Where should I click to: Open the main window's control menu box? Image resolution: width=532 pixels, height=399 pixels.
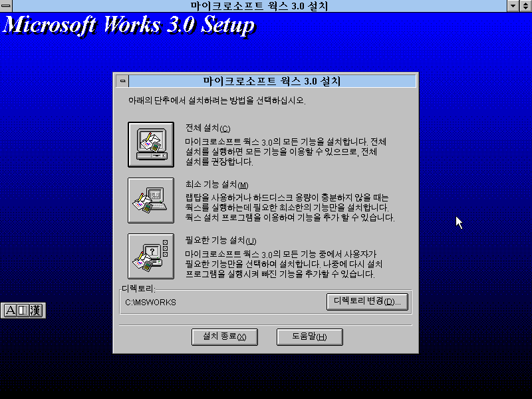click(x=6, y=6)
